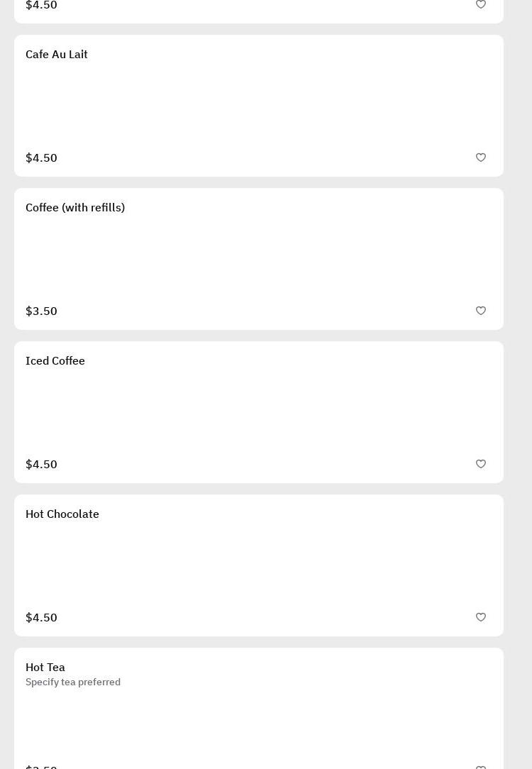Click the $4.50 price under Cafe Au Lait
Screen dimensions: 532x769
click(x=41, y=158)
